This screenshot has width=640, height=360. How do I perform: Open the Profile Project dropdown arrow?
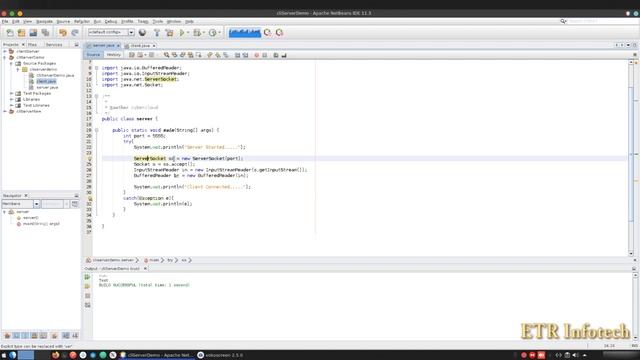(x=219, y=33)
